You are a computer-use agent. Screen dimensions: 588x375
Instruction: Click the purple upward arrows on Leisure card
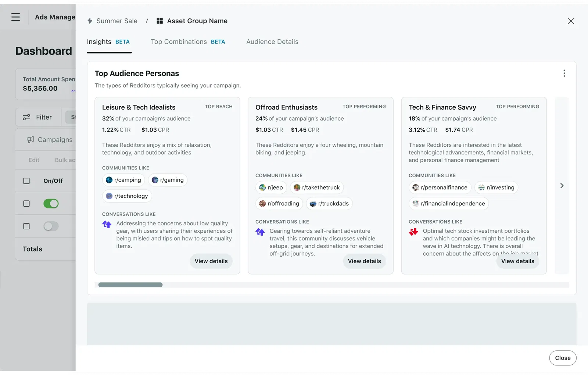click(x=107, y=224)
